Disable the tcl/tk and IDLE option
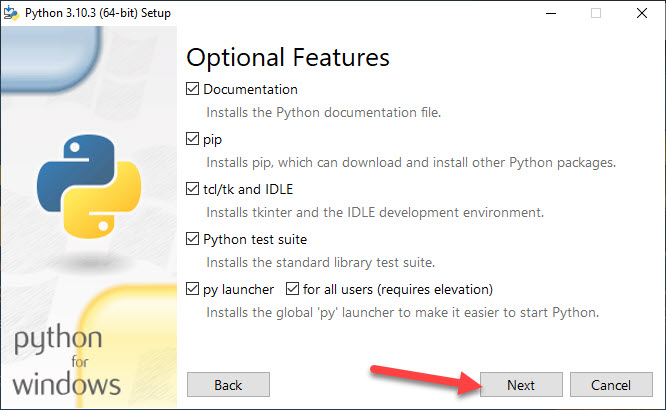The image size is (666, 410). click(x=193, y=189)
